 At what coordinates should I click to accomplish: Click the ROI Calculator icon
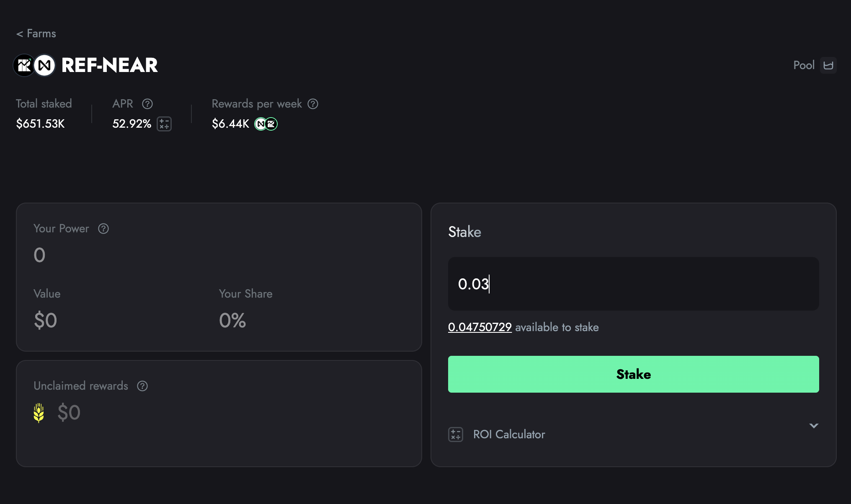click(456, 435)
